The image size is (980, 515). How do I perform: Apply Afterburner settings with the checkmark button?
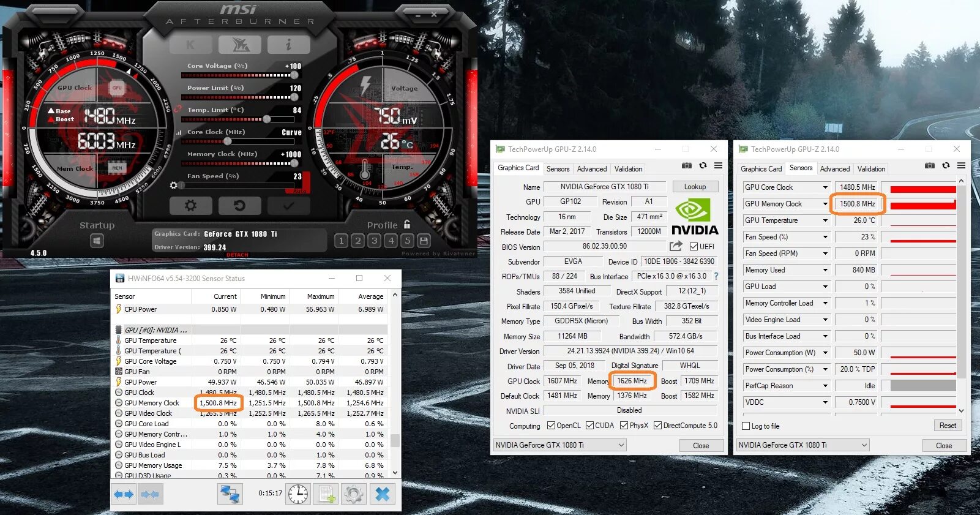[288, 206]
